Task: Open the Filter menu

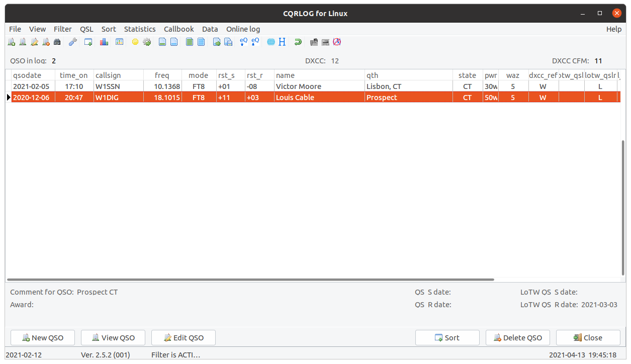Action: [x=63, y=29]
